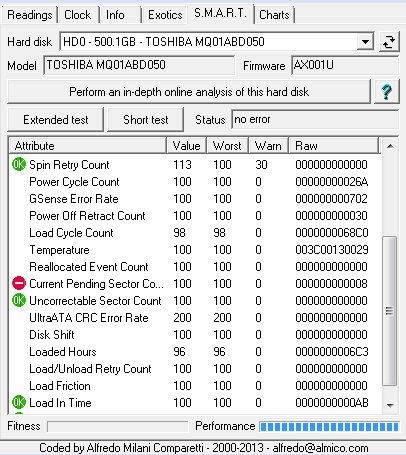The height and width of the screenshot is (455, 406).
Task: Open the question mark help icon
Action: tap(387, 92)
